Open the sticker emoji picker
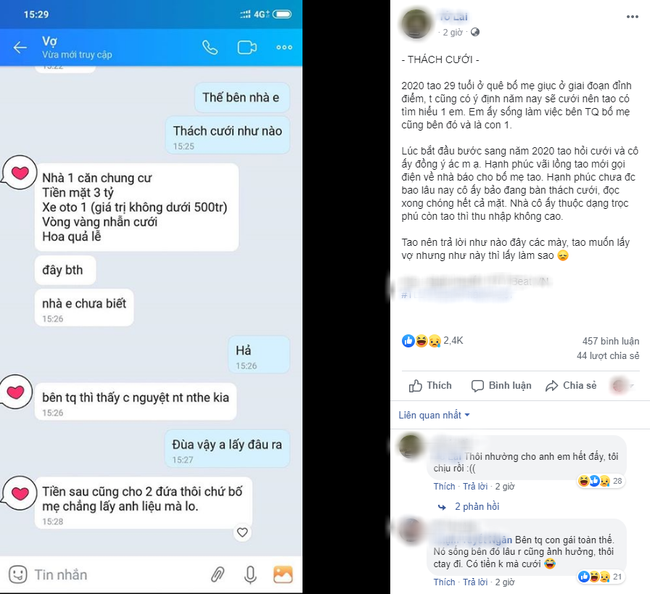Viewport: 650px width, 594px height. pos(18,575)
